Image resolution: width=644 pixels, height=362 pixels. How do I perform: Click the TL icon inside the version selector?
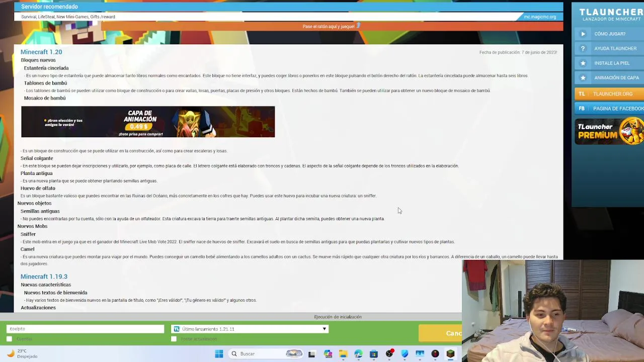[x=176, y=329]
